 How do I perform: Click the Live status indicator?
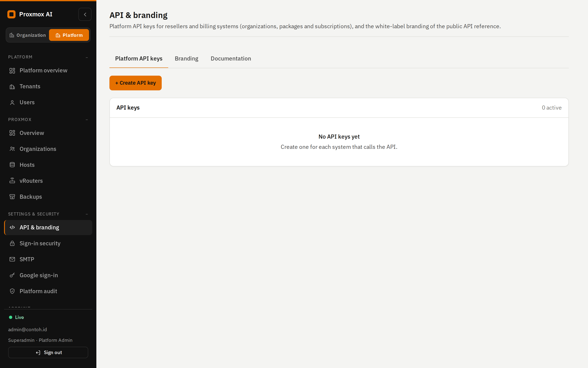pyautogui.click(x=17, y=317)
